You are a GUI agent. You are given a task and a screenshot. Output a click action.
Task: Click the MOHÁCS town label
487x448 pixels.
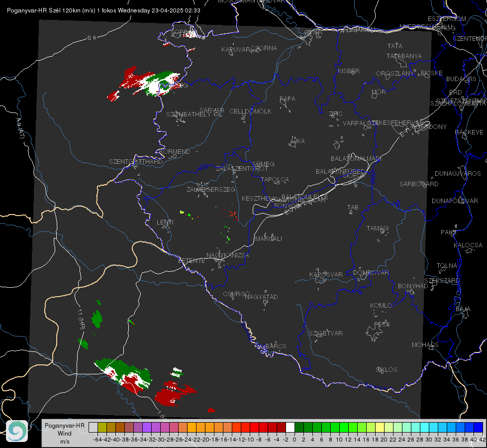(425, 345)
